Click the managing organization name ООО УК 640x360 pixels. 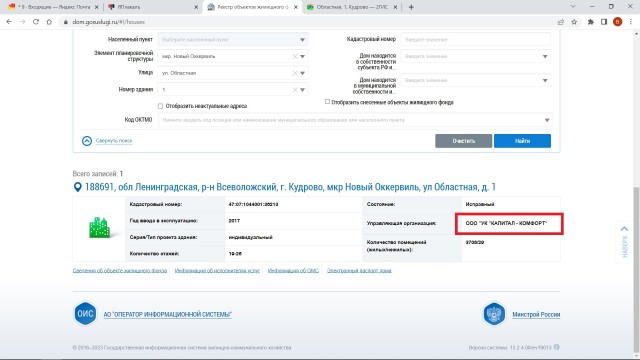[506, 223]
